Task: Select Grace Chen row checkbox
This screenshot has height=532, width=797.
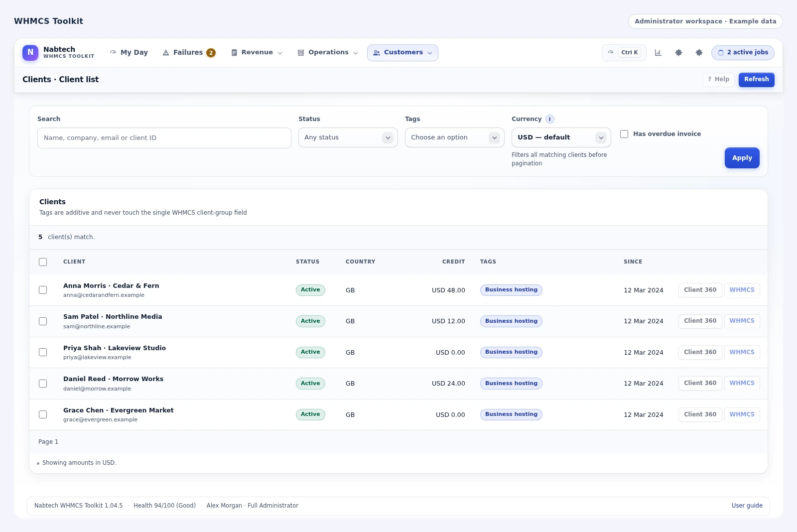Action: tap(43, 414)
